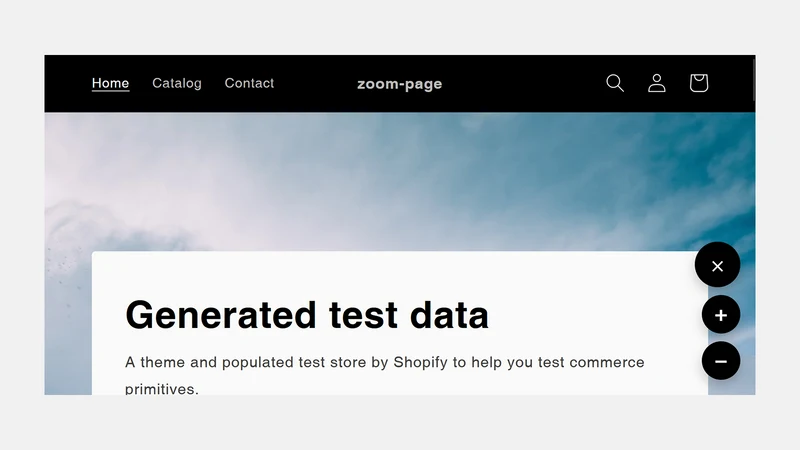
Task: Go to the Home menu item
Action: (110, 83)
